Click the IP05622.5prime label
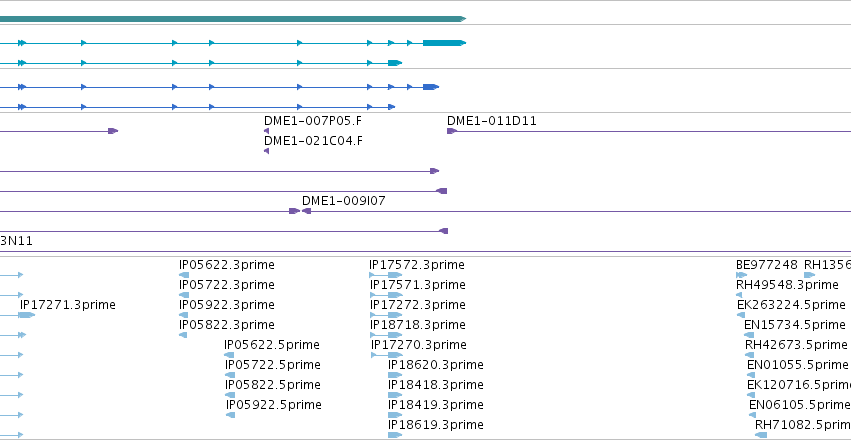Image resolution: width=851 pixels, height=440 pixels. 272,345
